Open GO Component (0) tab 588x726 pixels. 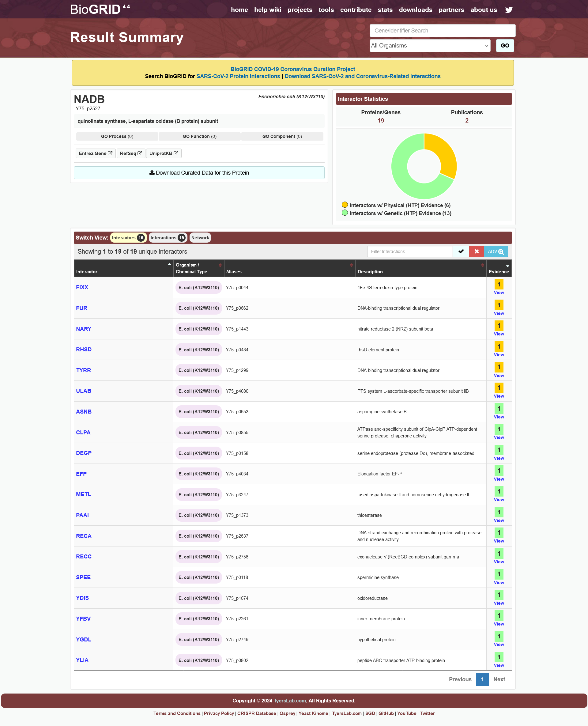click(282, 137)
